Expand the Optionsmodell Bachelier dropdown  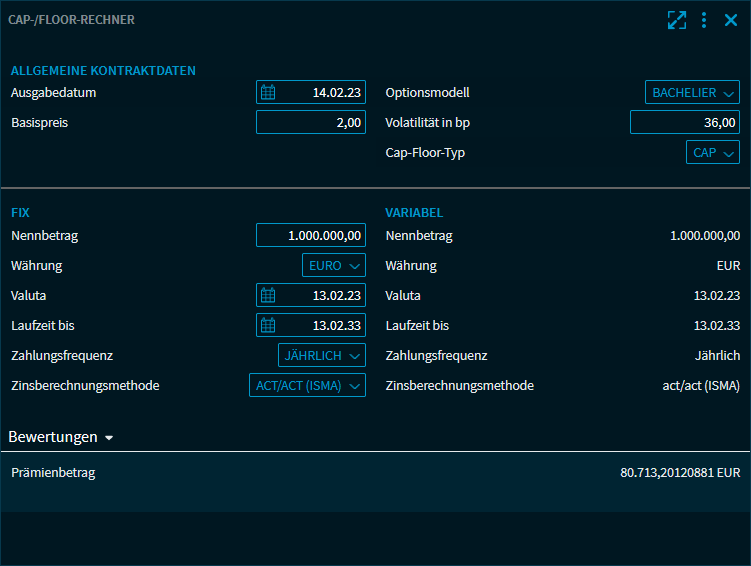(692, 93)
